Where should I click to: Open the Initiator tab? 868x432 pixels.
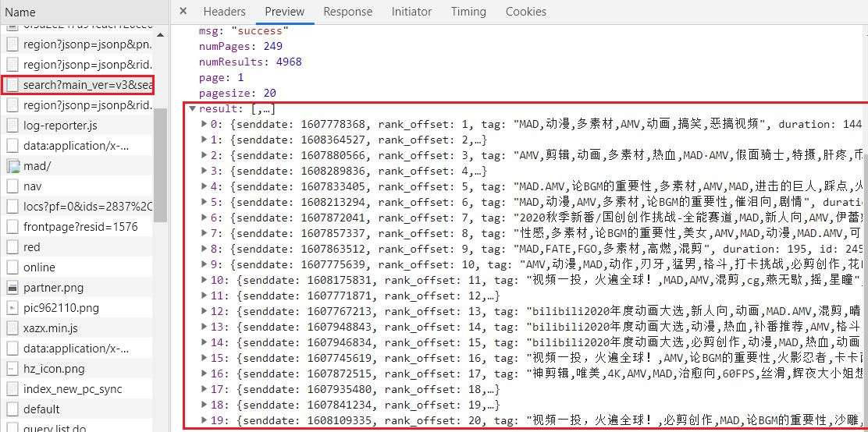point(411,12)
